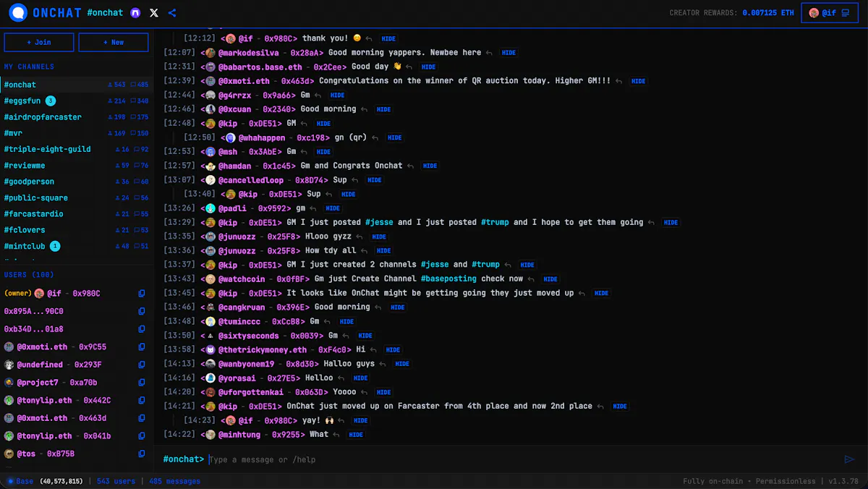Select the #fclovers channel
868x489 pixels.
(76, 230)
